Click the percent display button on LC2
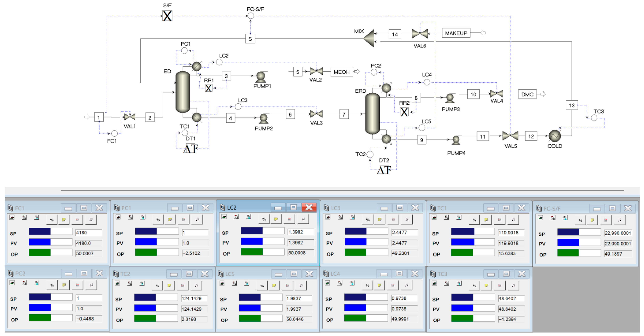 coord(264,219)
